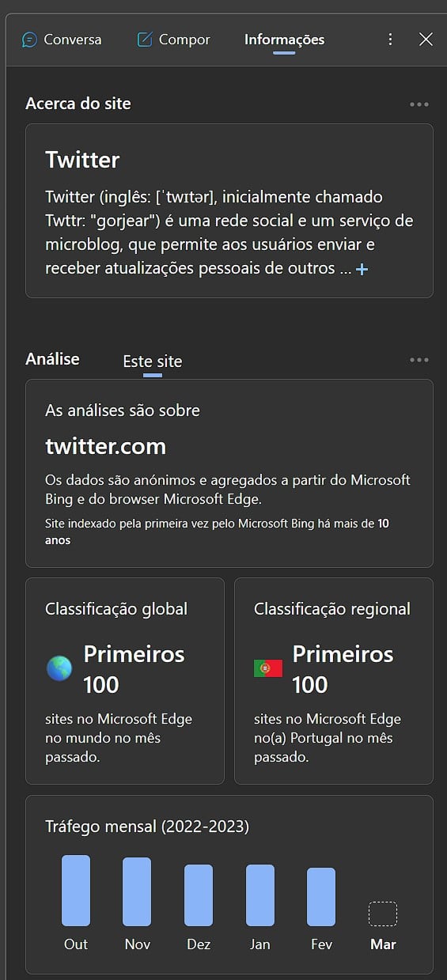Click the Twitter heading
Screen dimensions: 447x980
[x=82, y=160]
